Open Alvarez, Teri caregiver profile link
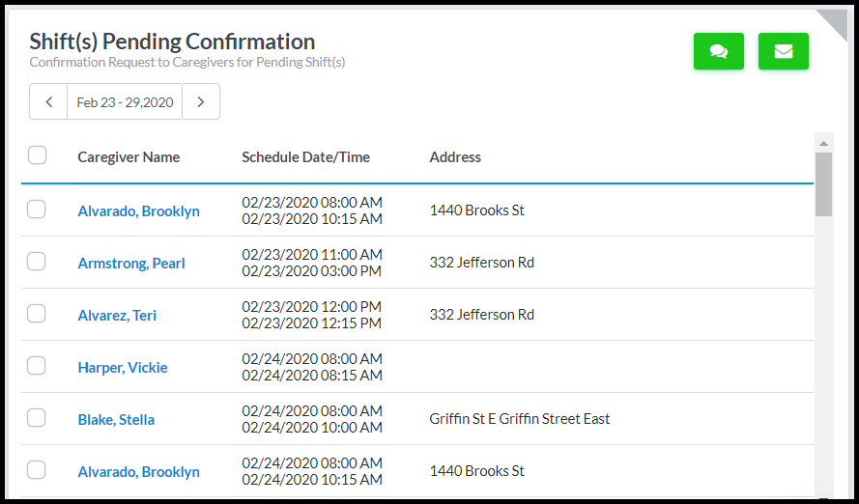Viewport: 859px width, 504px height. tap(117, 316)
